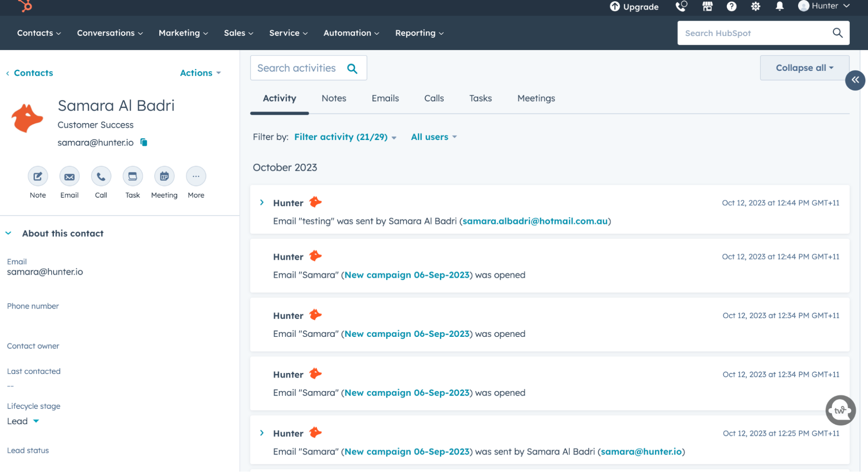This screenshot has height=472, width=868.
Task: Select the Activity tab
Action: (279, 98)
